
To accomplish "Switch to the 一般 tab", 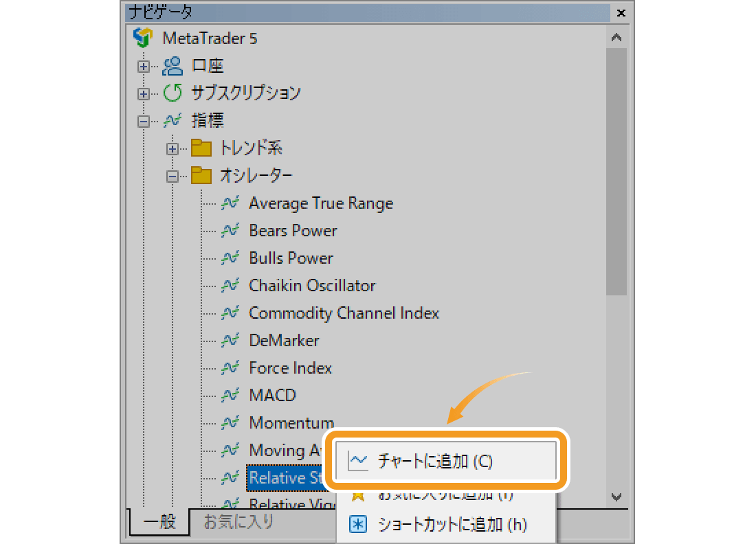I will tap(159, 521).
